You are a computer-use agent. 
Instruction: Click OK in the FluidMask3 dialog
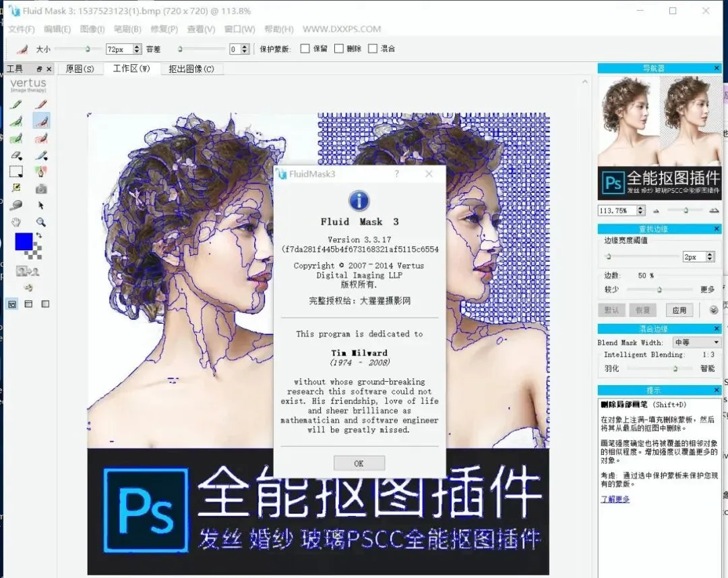(359, 463)
